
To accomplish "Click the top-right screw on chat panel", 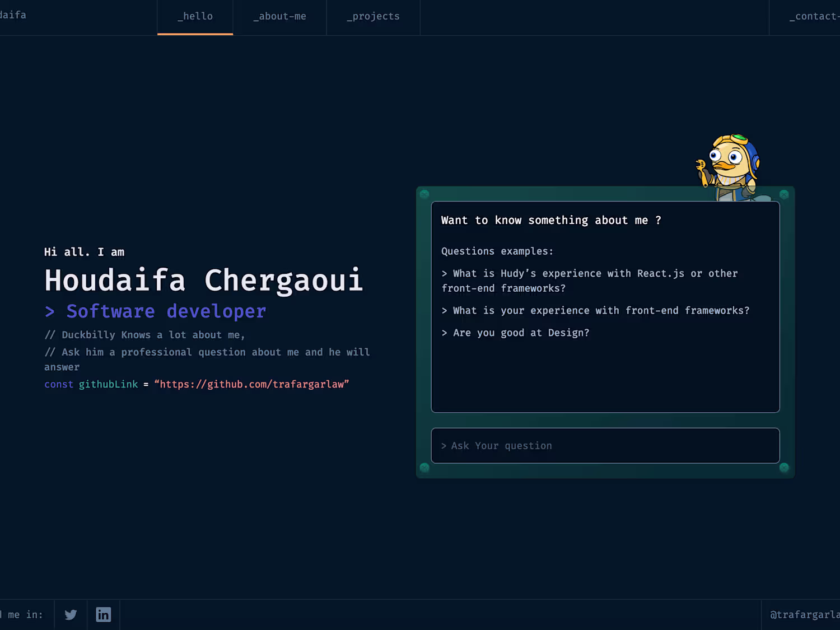I will pyautogui.click(x=784, y=194).
